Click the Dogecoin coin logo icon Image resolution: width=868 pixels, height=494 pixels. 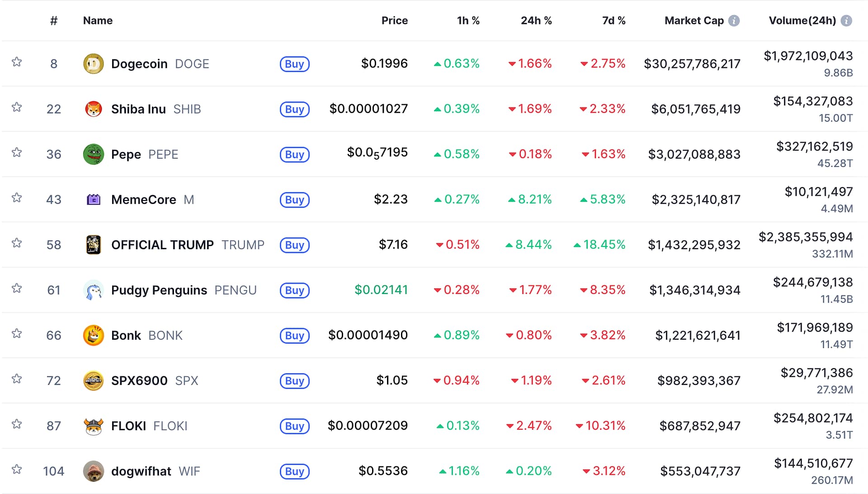point(94,64)
